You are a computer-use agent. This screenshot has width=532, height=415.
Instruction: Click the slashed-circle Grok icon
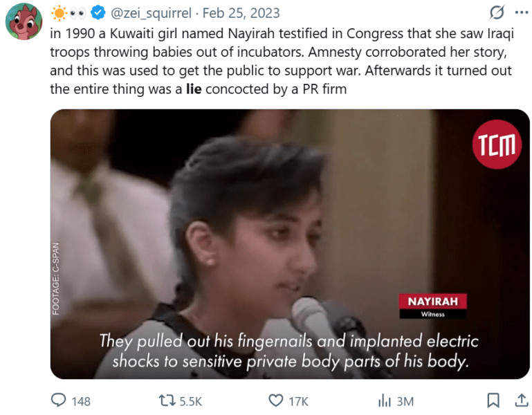pyautogui.click(x=497, y=13)
